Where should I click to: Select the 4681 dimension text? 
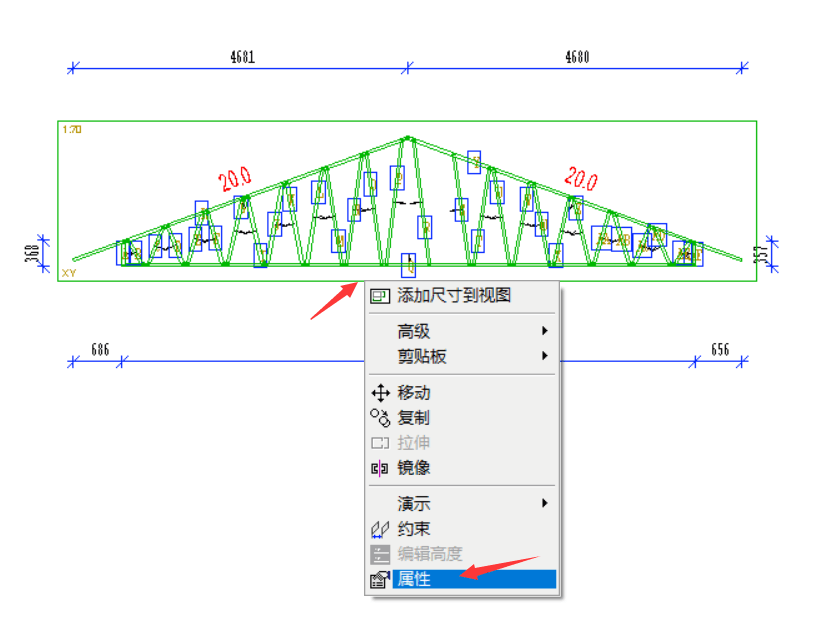click(242, 57)
